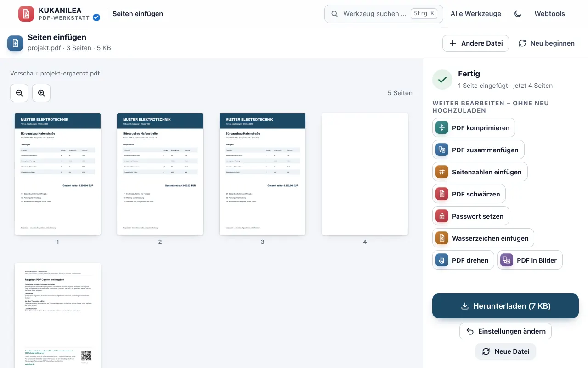Click Einstellungen ändern button
This screenshot has height=368, width=588.
(505, 331)
